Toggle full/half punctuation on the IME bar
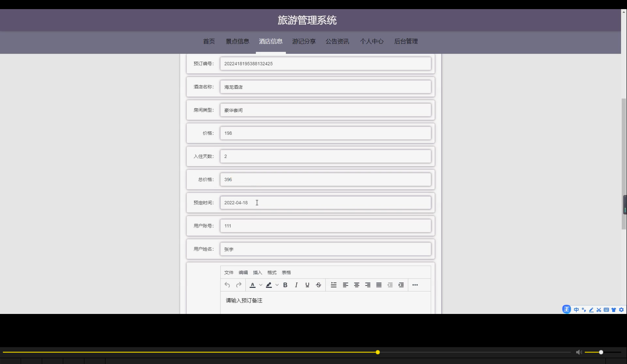This screenshot has height=364, width=627. point(583,309)
